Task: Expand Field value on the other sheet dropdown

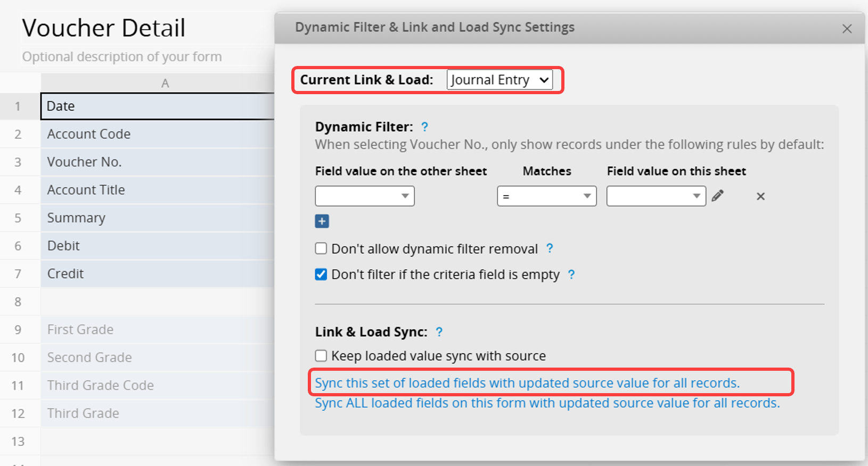Action: coord(365,196)
